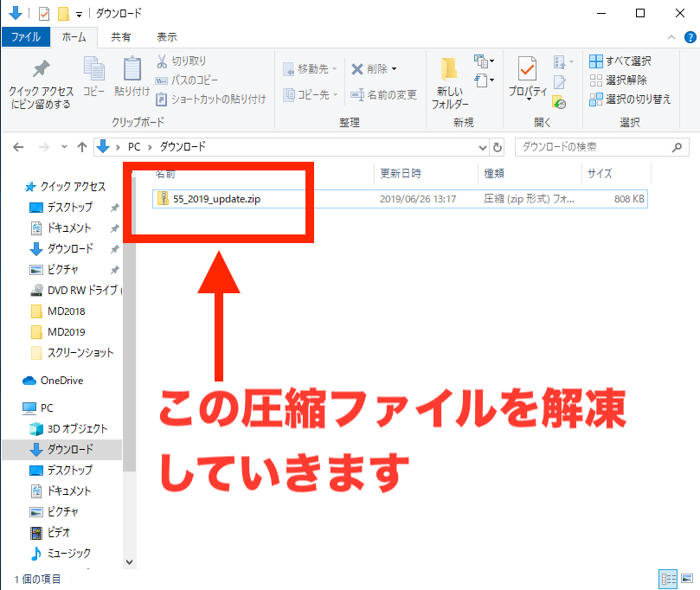Switch to Home (ホーム) tab
The image size is (700, 590).
pyautogui.click(x=74, y=37)
